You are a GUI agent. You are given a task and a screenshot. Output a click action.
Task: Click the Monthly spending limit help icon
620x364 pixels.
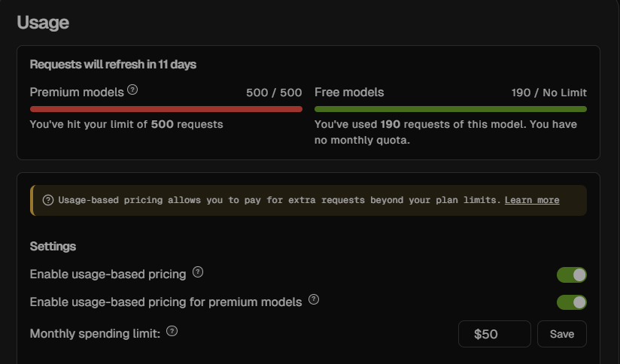coord(172,331)
